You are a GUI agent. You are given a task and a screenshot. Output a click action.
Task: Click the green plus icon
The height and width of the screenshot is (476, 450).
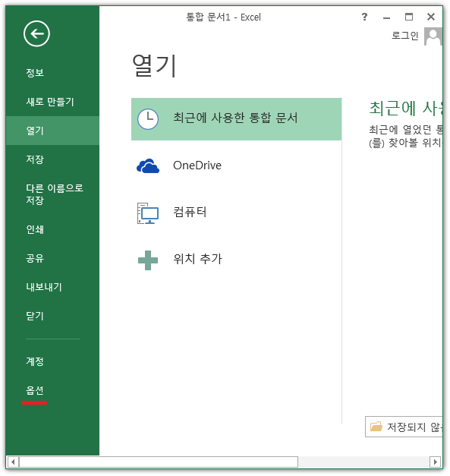click(148, 260)
